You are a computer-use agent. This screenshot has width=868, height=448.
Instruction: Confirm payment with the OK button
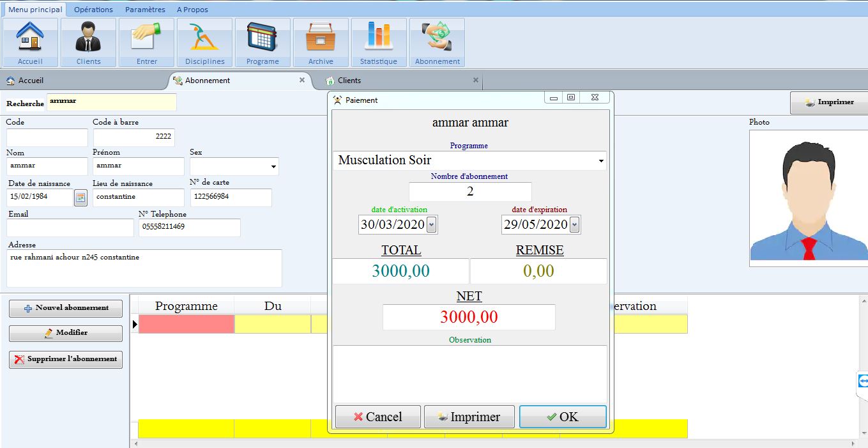pyautogui.click(x=563, y=417)
